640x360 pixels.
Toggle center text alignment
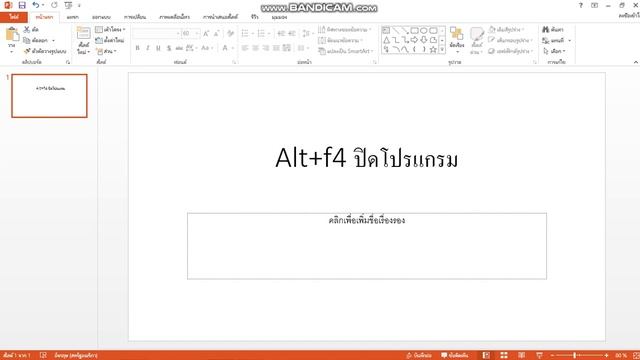pos(256,48)
